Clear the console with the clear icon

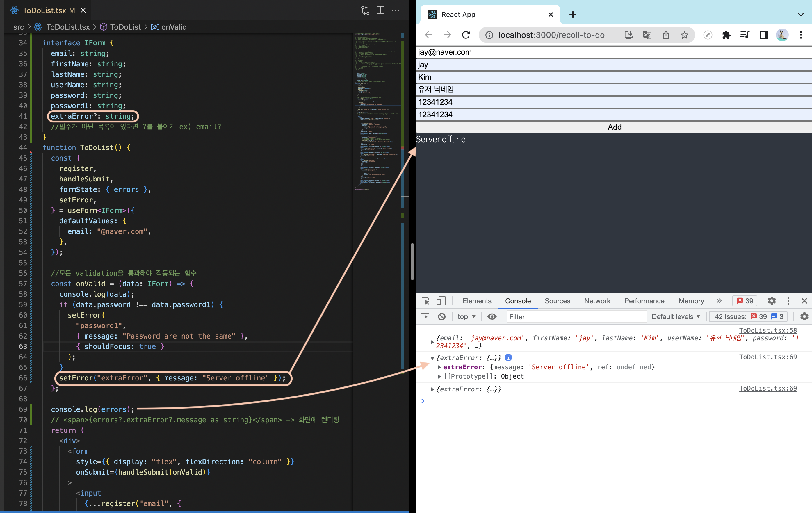pyautogui.click(x=442, y=316)
